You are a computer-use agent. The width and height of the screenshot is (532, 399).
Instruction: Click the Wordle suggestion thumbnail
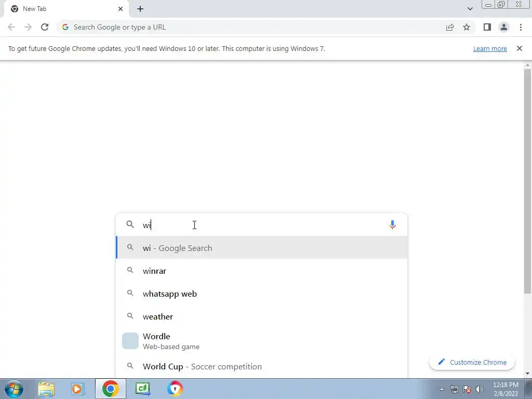130,341
